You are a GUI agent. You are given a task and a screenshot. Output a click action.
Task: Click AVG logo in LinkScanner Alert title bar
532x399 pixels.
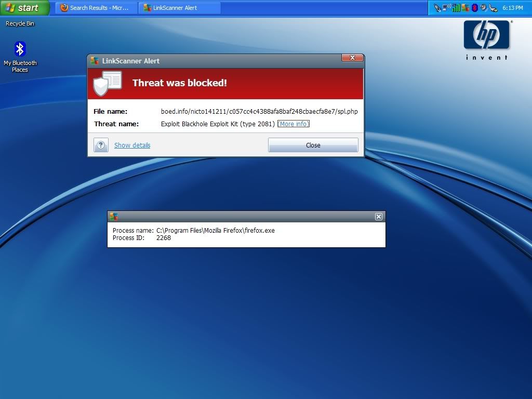[x=95, y=61]
